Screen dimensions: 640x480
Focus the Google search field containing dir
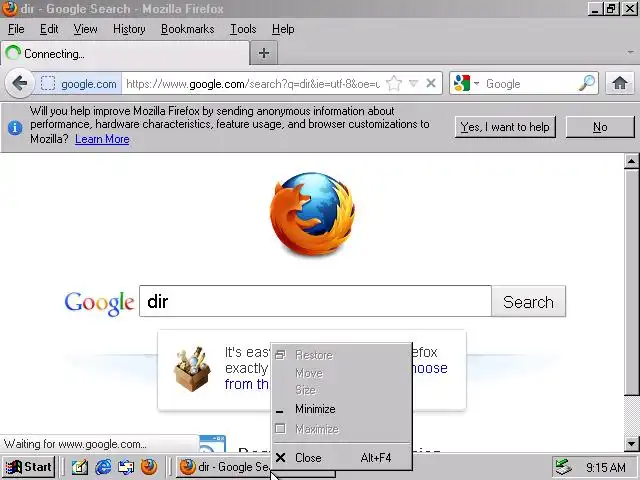point(315,301)
